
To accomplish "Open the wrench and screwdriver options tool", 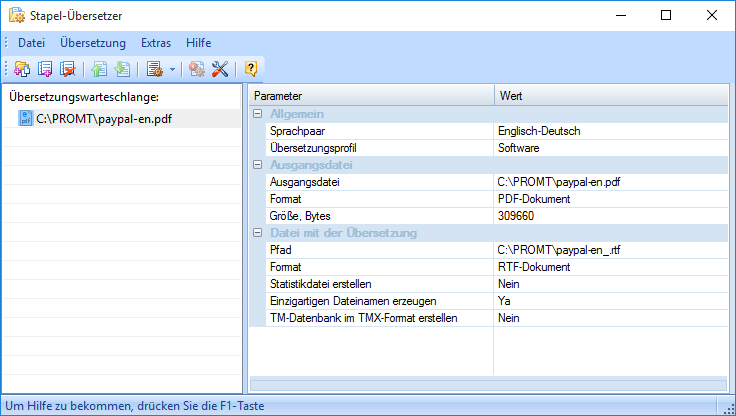I will pyautogui.click(x=220, y=69).
